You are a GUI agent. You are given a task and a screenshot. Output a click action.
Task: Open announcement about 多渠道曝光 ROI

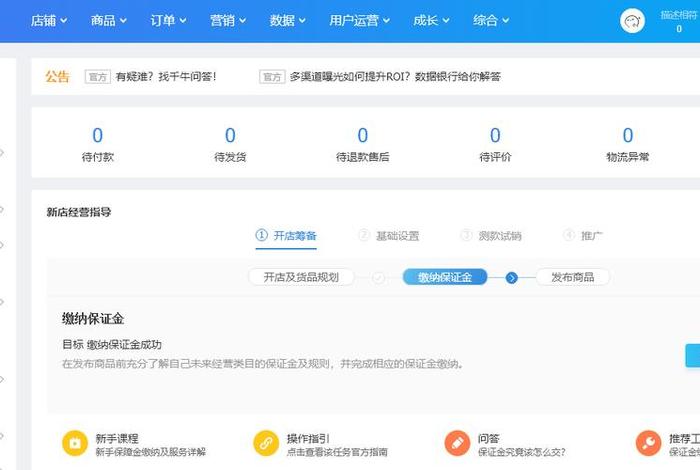pyautogui.click(x=395, y=77)
